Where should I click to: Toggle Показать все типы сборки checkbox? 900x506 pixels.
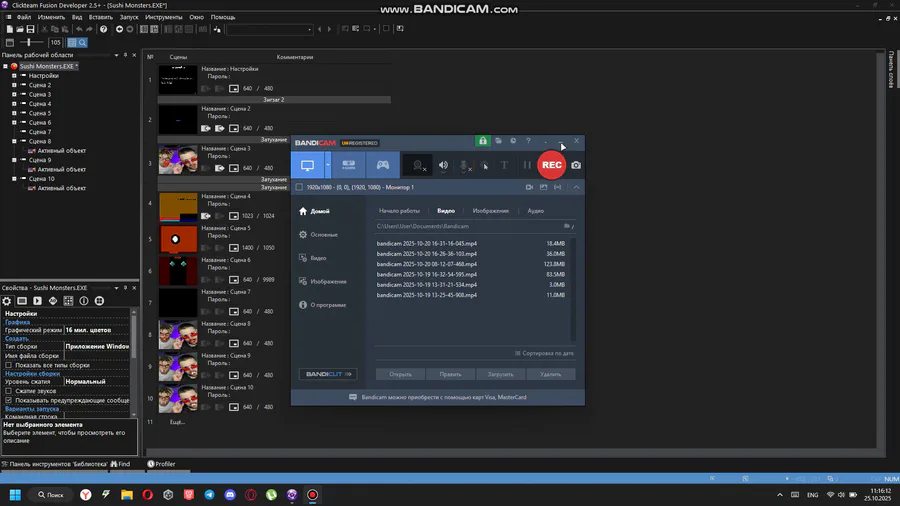pyautogui.click(x=9, y=365)
